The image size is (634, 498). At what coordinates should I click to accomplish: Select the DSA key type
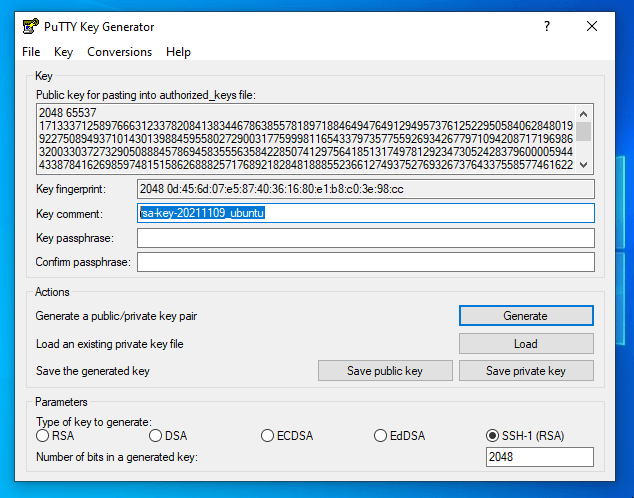(156, 436)
